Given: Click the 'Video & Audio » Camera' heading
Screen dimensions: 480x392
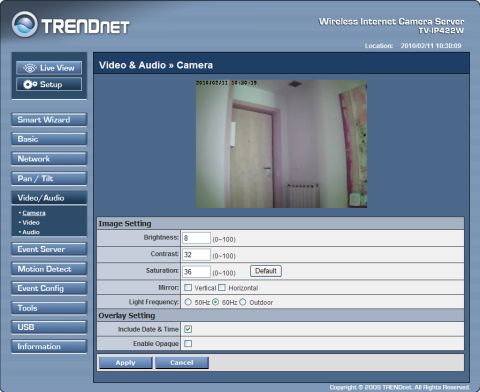Looking at the screenshot, I should coord(156,65).
